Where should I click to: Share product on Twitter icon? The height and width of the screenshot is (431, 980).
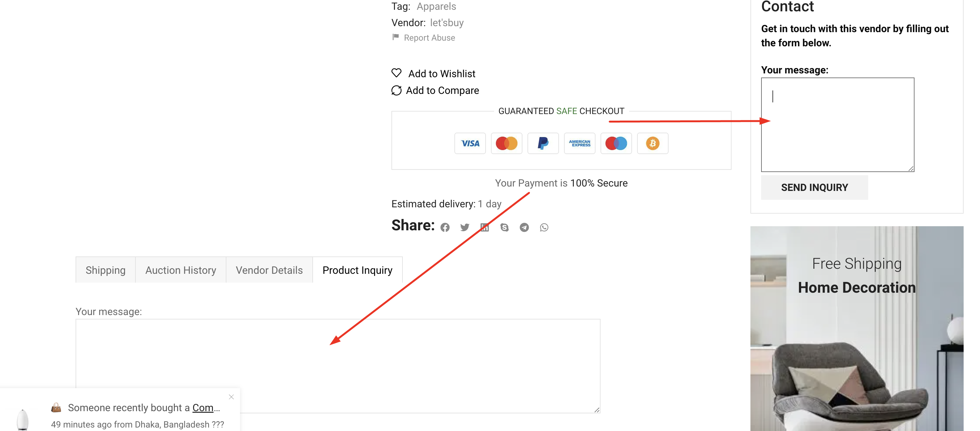coord(464,227)
